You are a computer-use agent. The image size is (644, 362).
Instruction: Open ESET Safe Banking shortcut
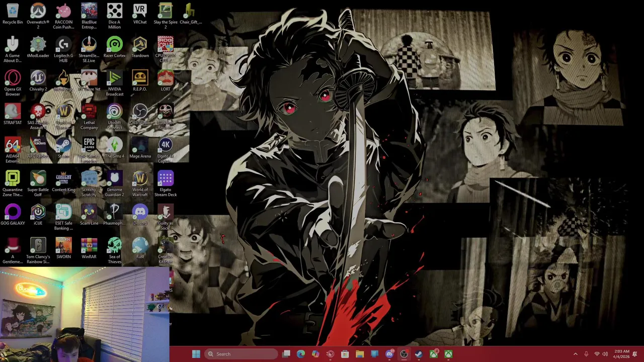63,217
